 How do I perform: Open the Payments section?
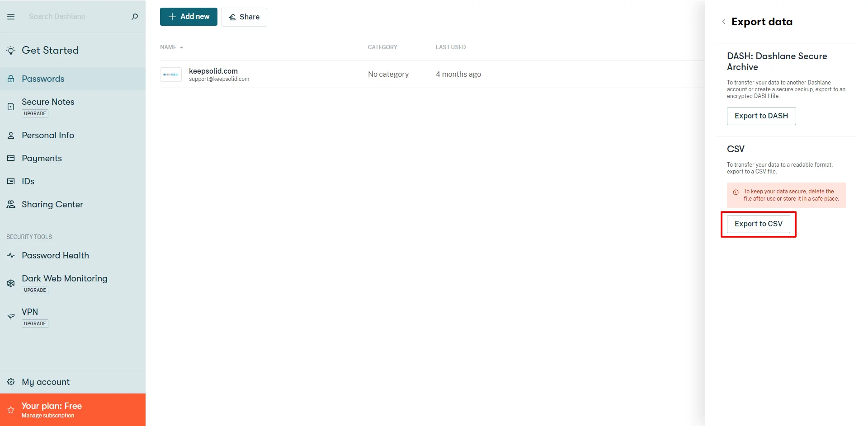tap(42, 159)
